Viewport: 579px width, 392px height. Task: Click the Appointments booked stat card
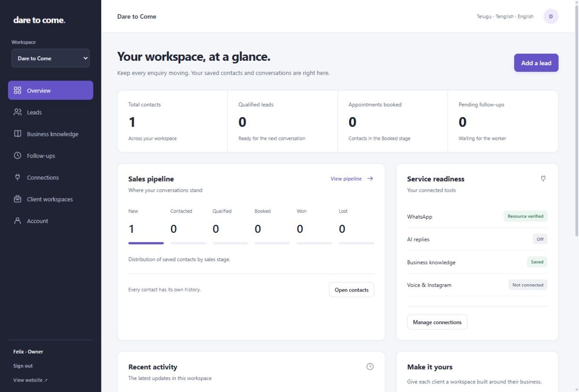coord(392,122)
